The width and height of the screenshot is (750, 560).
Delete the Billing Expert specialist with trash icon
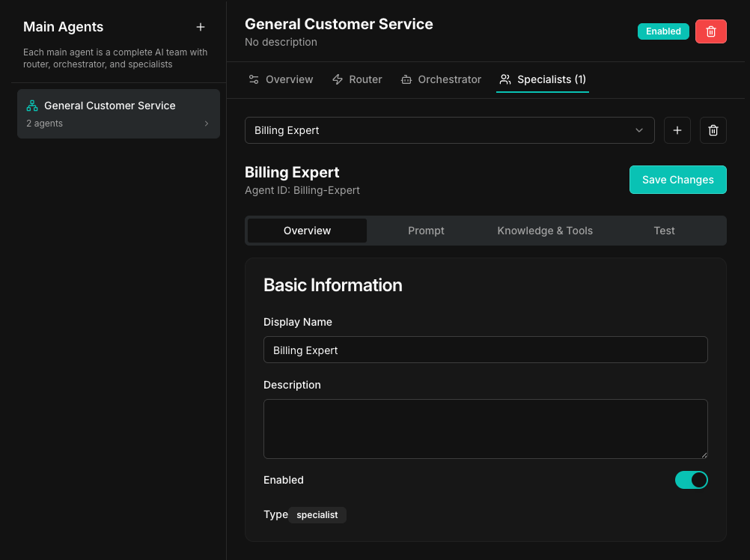click(x=713, y=130)
